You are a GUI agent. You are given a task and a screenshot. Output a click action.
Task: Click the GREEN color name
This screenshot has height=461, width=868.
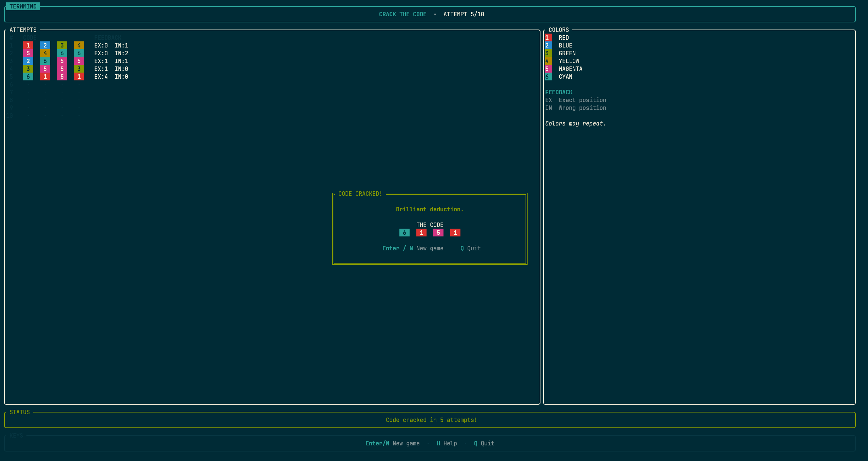[x=567, y=53]
